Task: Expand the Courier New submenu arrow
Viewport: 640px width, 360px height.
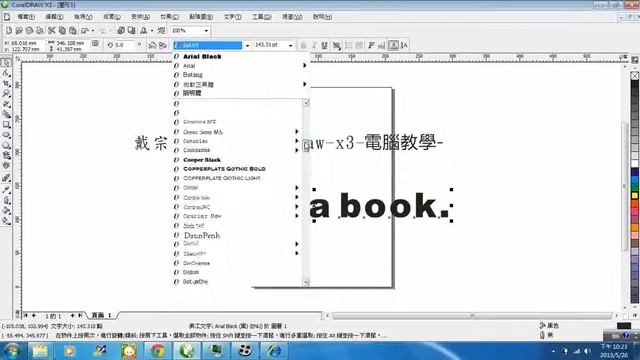Action: [297, 216]
